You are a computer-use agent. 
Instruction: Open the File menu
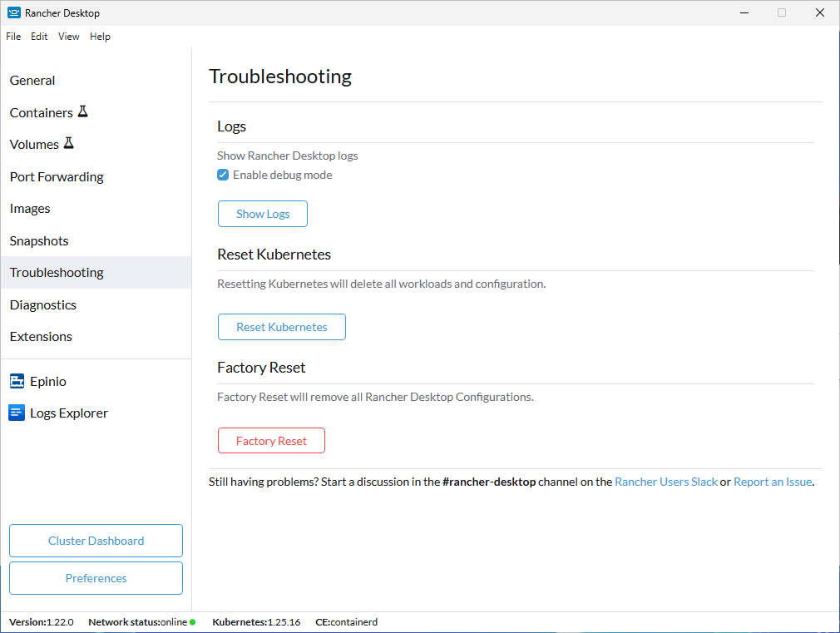pos(13,37)
